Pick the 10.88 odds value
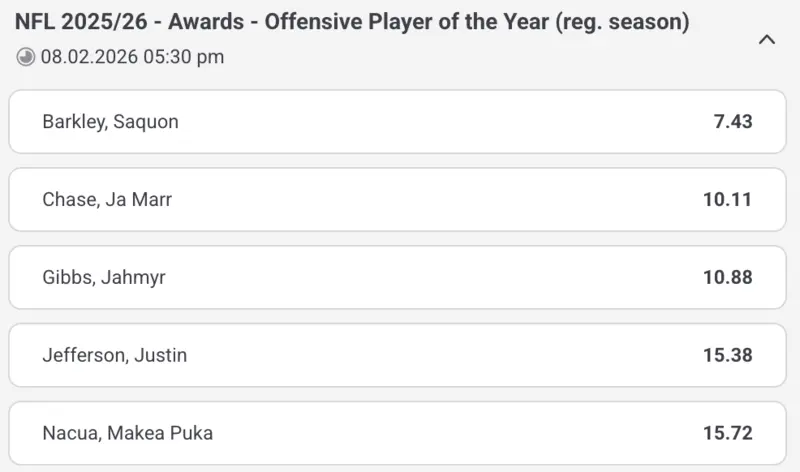 coord(727,278)
